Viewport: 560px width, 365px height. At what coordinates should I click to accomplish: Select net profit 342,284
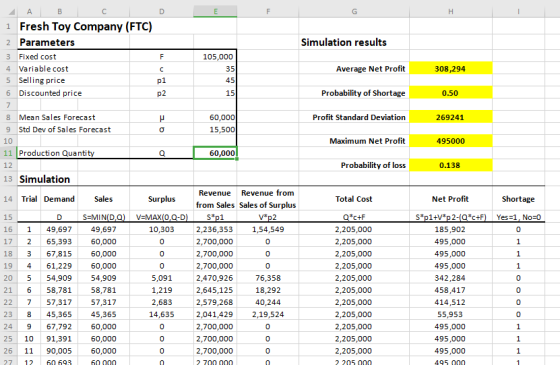coord(450,278)
